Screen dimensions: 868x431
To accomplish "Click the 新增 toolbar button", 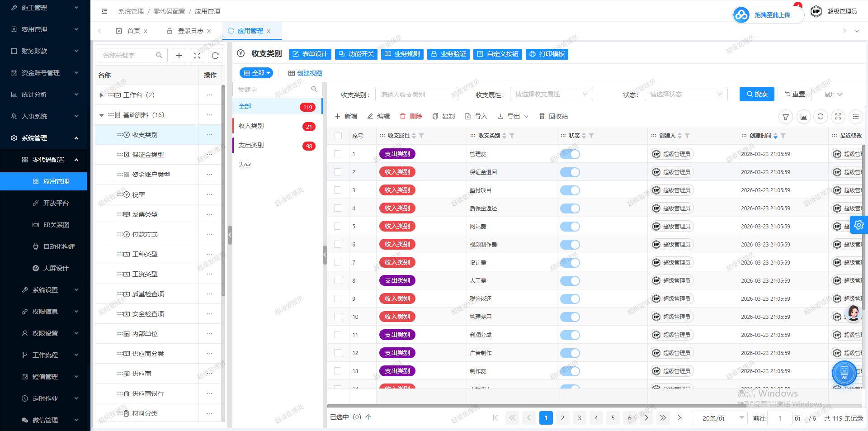I will (x=346, y=117).
